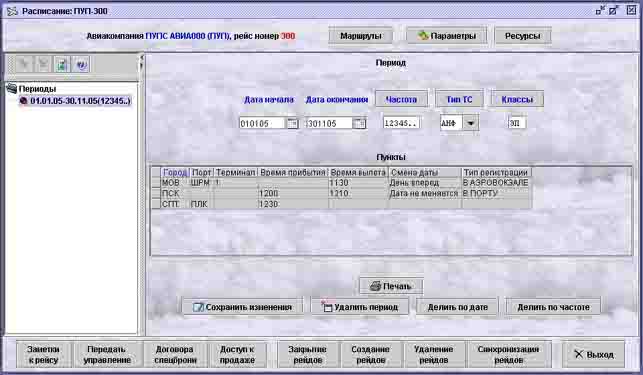The image size is (643, 375).
Task: Click Передать управление button
Action: pyautogui.click(x=107, y=354)
